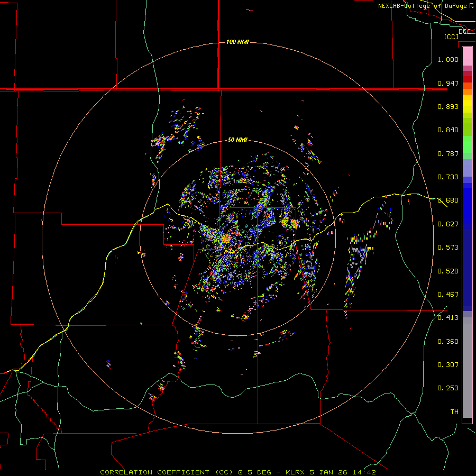Select the 0.360 scale value
The width and height of the screenshot is (476, 476).
[x=448, y=342]
